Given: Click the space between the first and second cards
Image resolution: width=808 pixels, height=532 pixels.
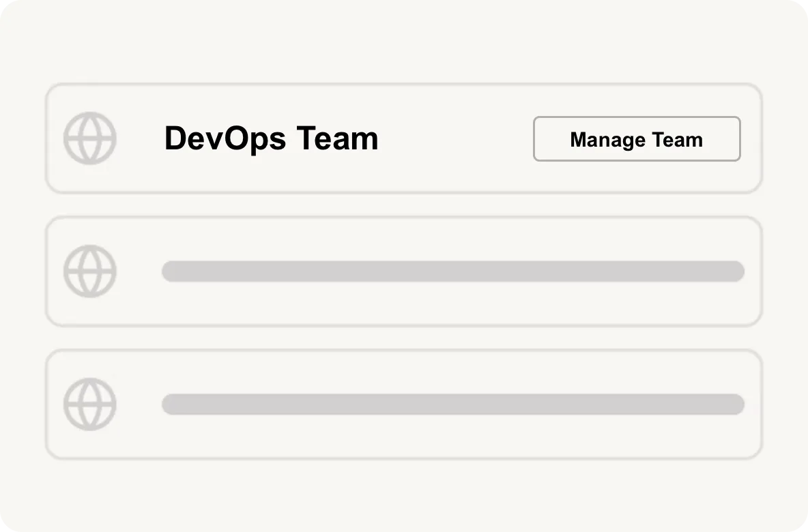Looking at the screenshot, I should pos(403,204).
